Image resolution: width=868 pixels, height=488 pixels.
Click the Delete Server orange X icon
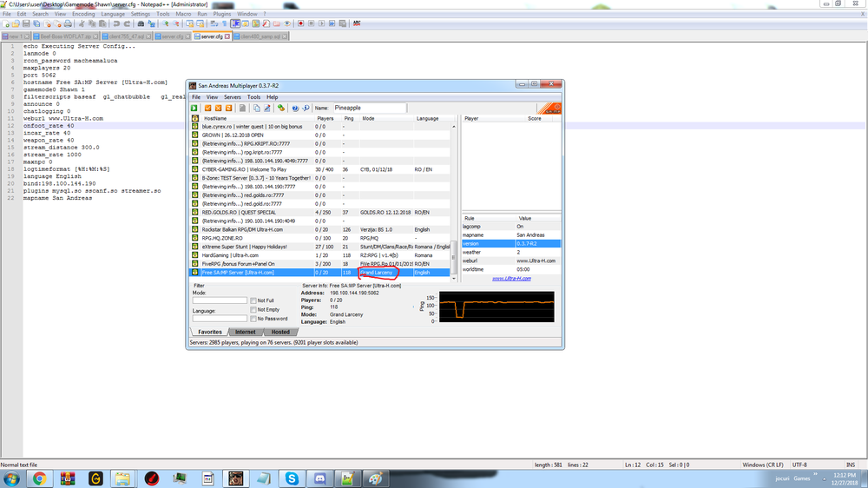[x=218, y=108]
